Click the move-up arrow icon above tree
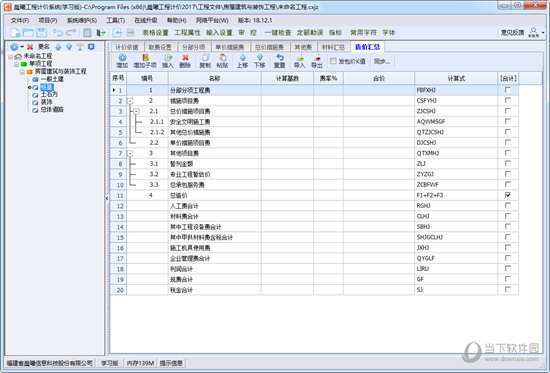The width and height of the screenshot is (550, 373). point(58,47)
